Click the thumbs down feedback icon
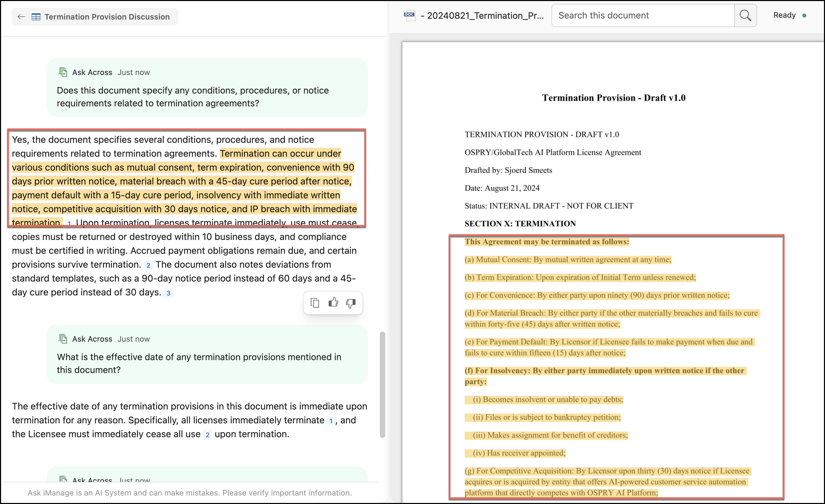The height and width of the screenshot is (504, 825). [351, 303]
